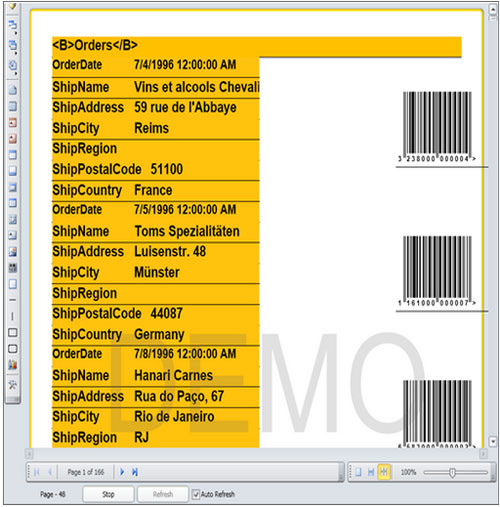Click the grip handle of the view mode toolbar
500x507 pixels.
click(x=350, y=472)
